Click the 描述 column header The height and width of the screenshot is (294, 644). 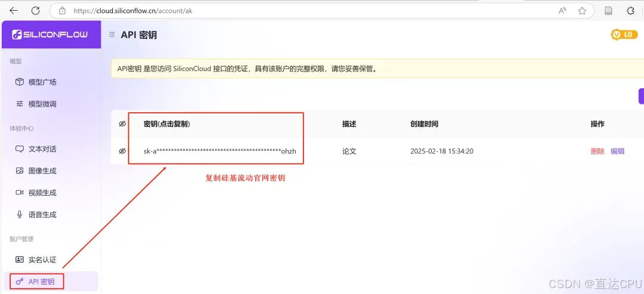tap(349, 124)
